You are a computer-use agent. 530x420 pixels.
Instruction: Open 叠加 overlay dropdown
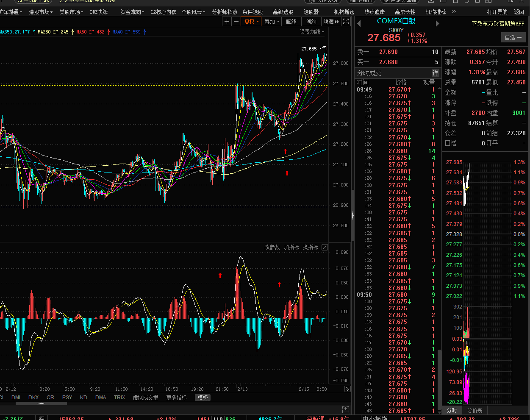(272, 22)
